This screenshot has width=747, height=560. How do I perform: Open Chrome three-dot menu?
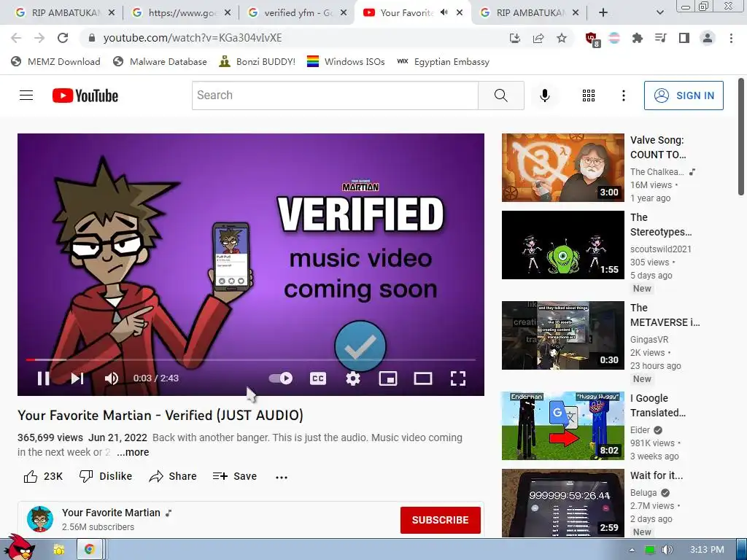click(731, 38)
